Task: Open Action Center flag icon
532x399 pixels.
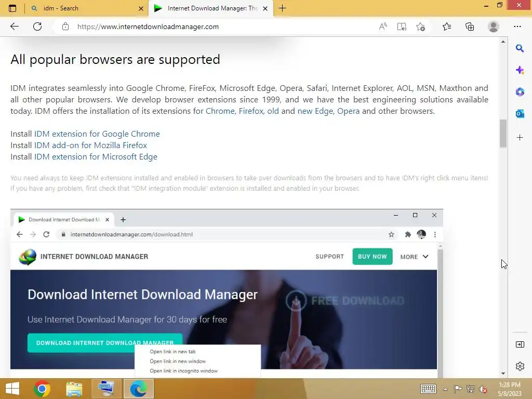Action: (458, 389)
